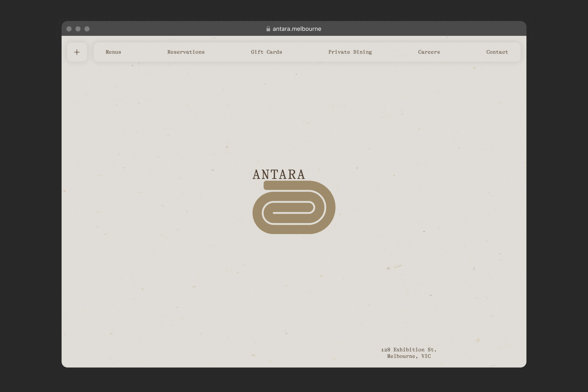Close the browser window with first dot

pyautogui.click(x=69, y=29)
